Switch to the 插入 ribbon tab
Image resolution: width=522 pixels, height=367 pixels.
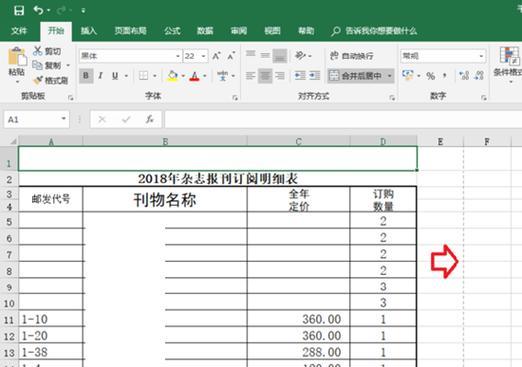[x=89, y=31]
